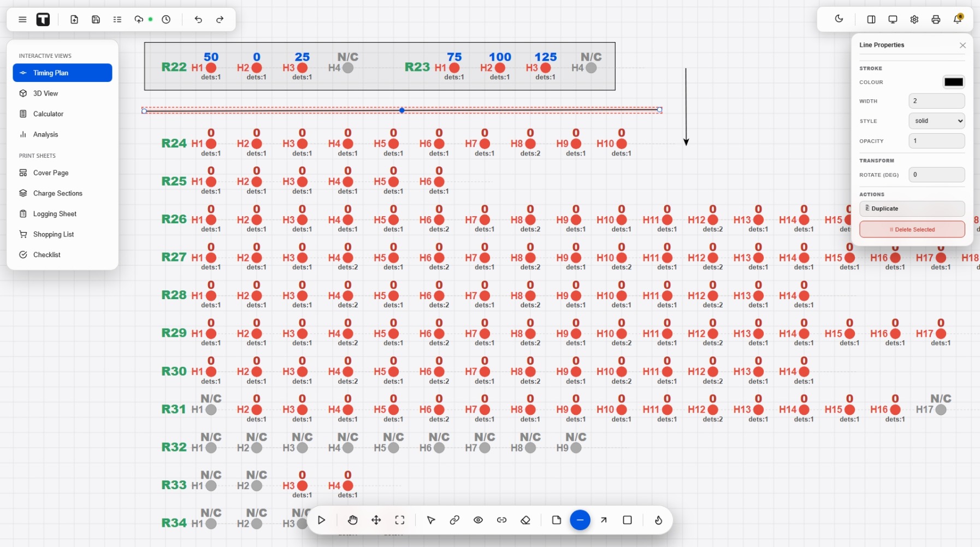Open the hamburger menu in the top toolbar

[22, 20]
